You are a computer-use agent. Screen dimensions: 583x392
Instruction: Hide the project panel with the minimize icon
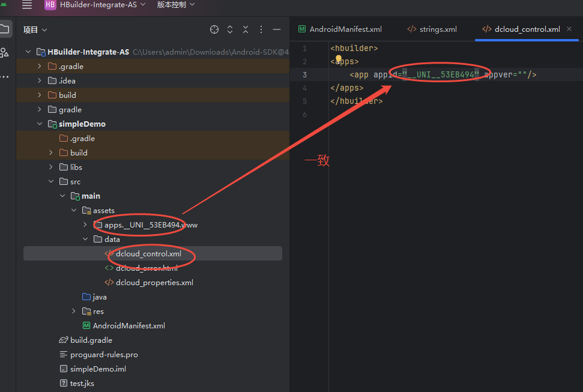pyautogui.click(x=277, y=29)
